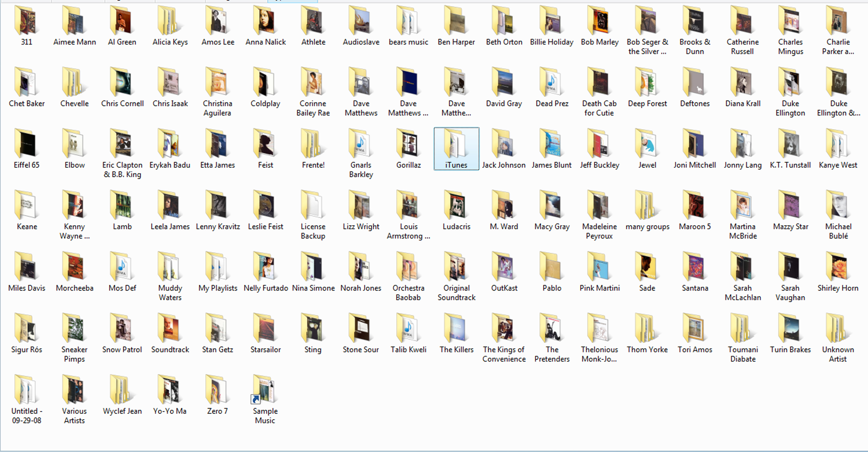Open the Aimee Mann folder icon
The image size is (868, 452).
pyautogui.click(x=74, y=21)
